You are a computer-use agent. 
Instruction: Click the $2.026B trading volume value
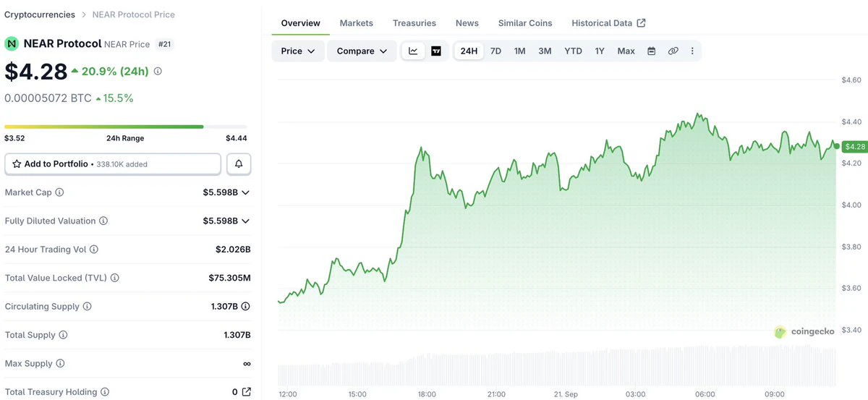point(233,250)
